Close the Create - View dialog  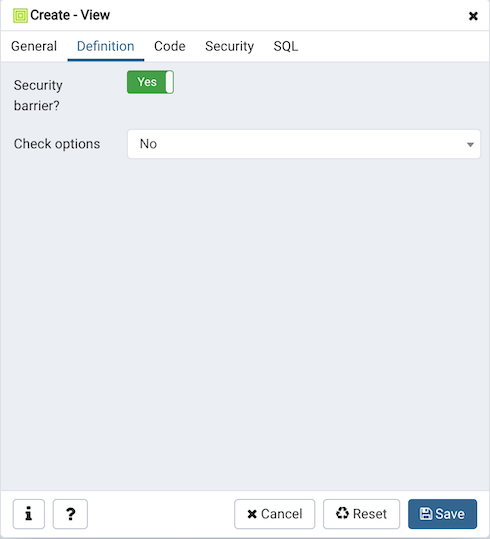[473, 16]
